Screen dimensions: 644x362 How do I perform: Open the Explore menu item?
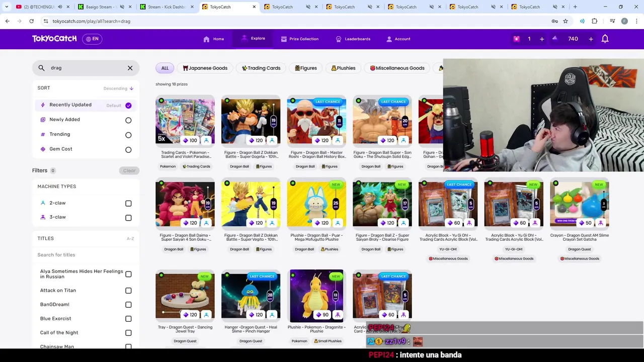click(253, 38)
